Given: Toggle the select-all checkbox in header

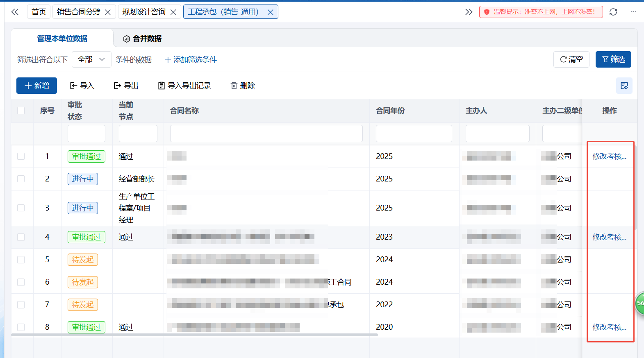Looking at the screenshot, I should (x=21, y=111).
